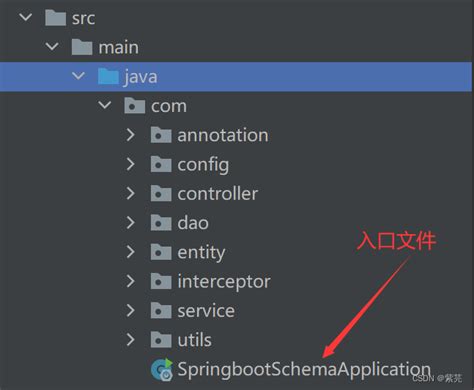The width and height of the screenshot is (474, 390).
Task: Click the annotation package icon
Action: click(x=161, y=135)
